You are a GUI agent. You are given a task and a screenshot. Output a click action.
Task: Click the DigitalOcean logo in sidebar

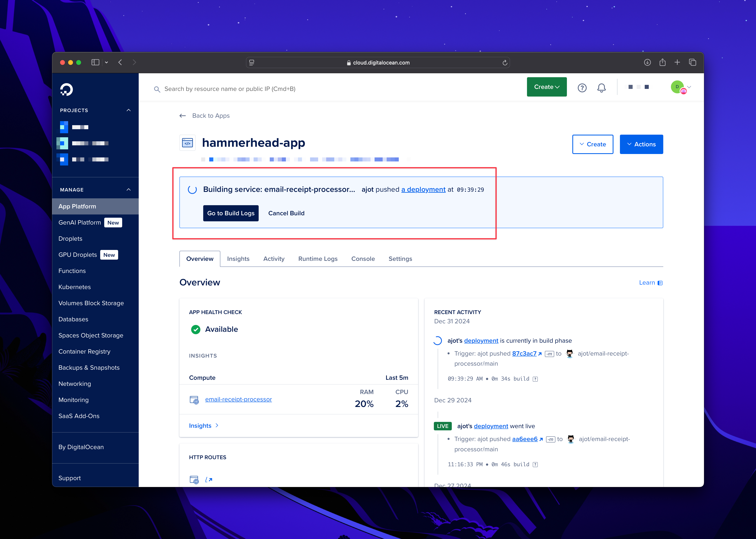coord(66,90)
